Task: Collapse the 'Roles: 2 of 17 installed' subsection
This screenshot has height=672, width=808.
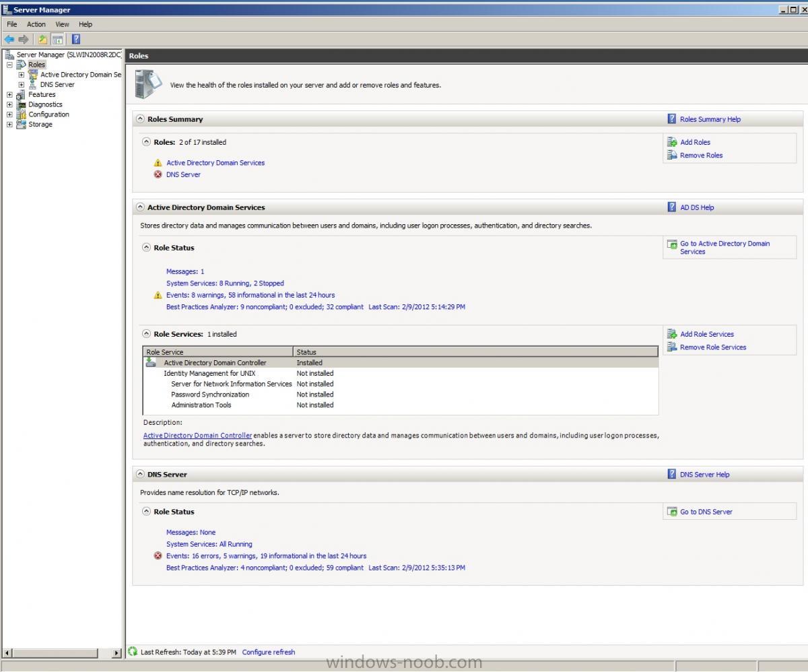Action: pos(146,142)
